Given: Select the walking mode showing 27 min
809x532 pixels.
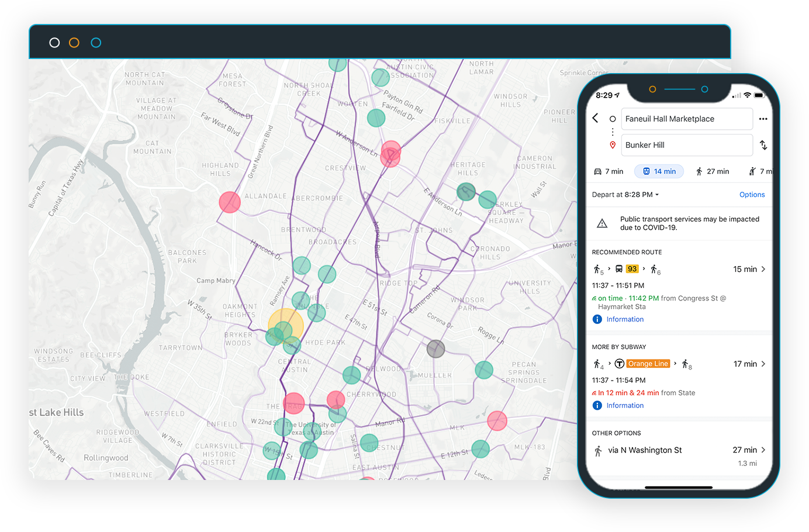Looking at the screenshot, I should click(x=713, y=171).
